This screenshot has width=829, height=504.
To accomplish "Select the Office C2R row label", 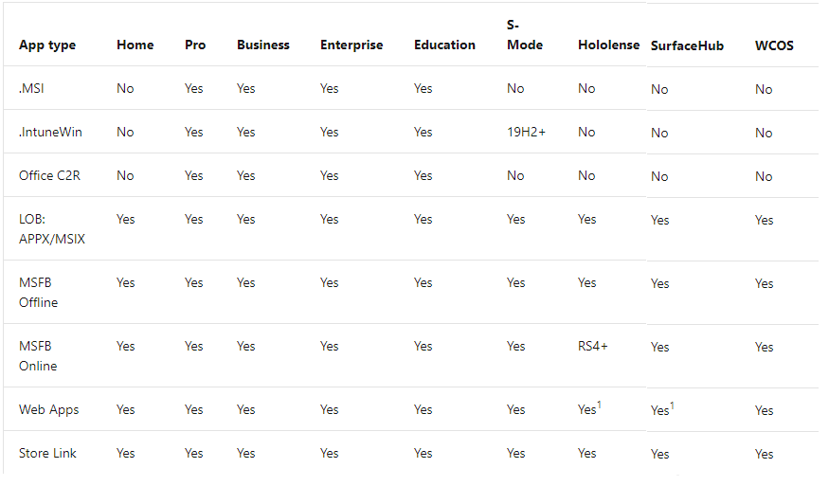I will click(x=49, y=175).
